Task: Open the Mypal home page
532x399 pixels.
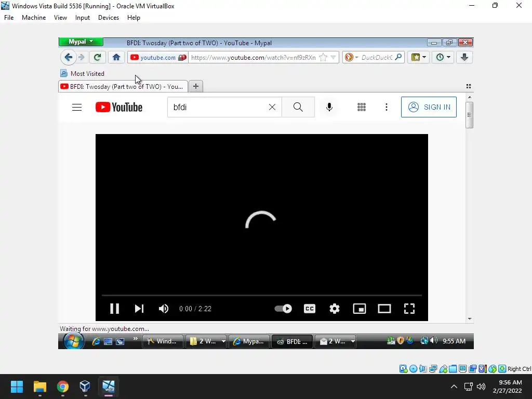Action: pyautogui.click(x=116, y=57)
